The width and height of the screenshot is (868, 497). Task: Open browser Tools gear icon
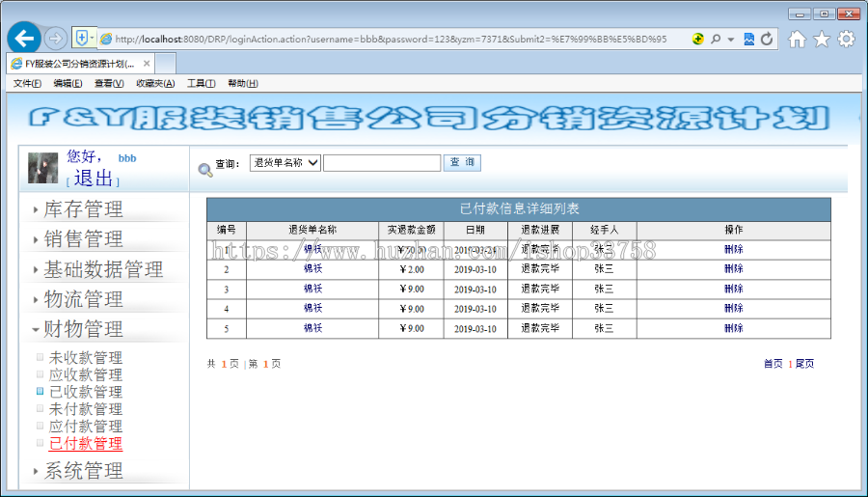[x=846, y=39]
